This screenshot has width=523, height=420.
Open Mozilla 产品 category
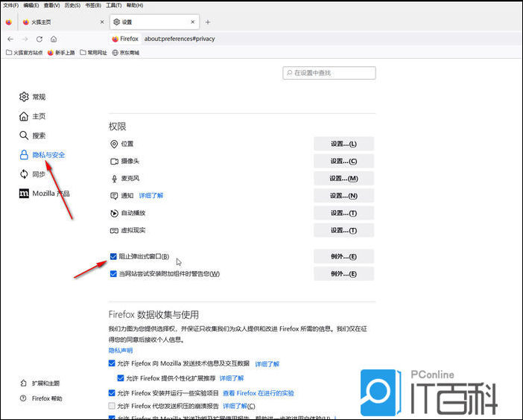[45, 194]
